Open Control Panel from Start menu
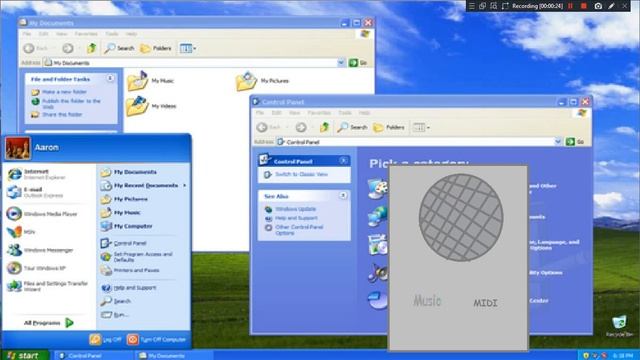This screenshot has height=360, width=640. (123, 243)
